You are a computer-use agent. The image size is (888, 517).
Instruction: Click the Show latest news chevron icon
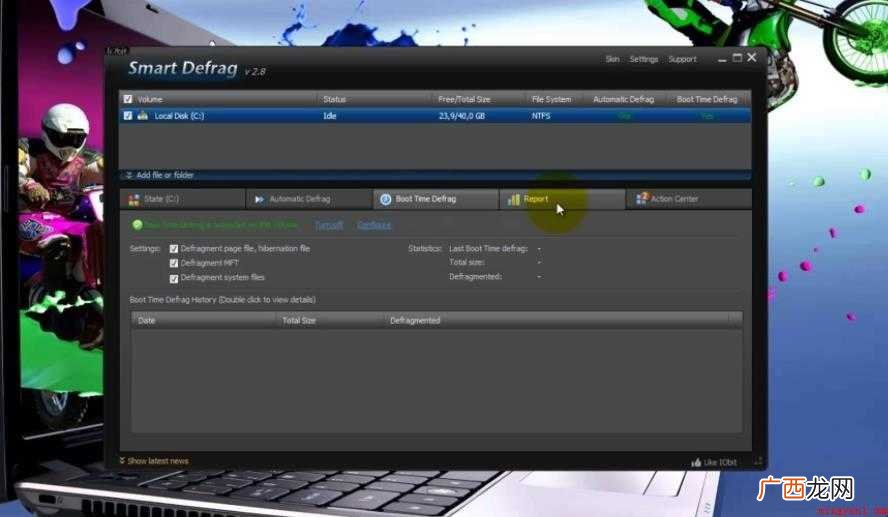pyautogui.click(x=122, y=460)
